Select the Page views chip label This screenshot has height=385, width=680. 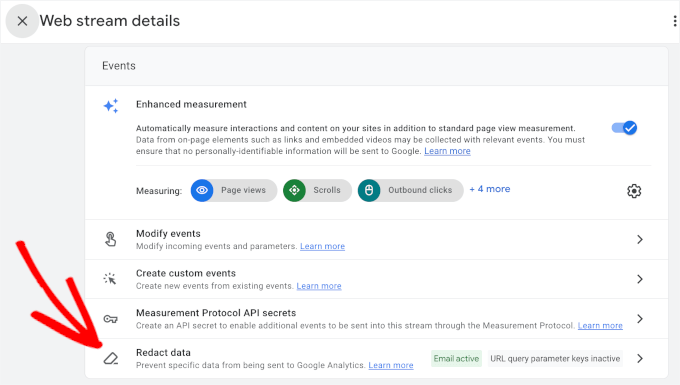click(243, 190)
